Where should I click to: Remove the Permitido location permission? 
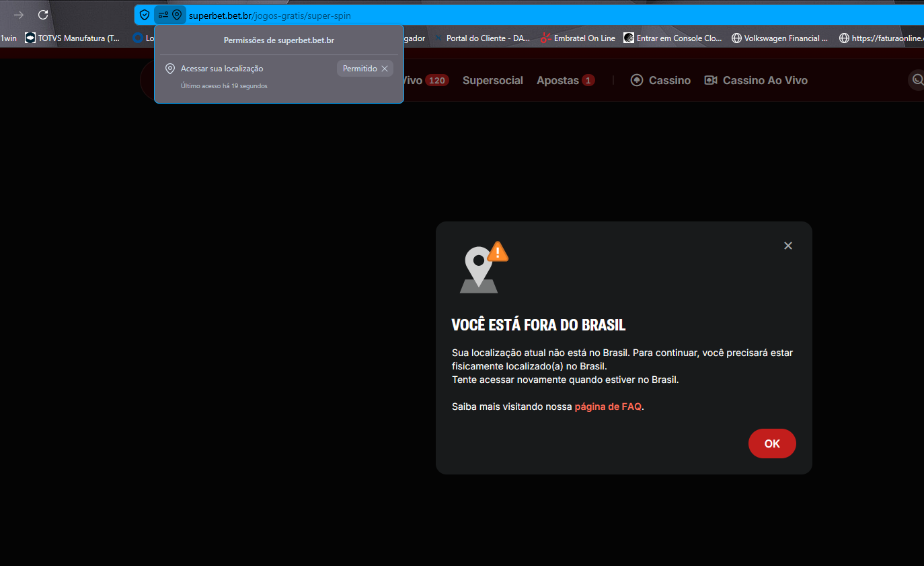tap(385, 69)
